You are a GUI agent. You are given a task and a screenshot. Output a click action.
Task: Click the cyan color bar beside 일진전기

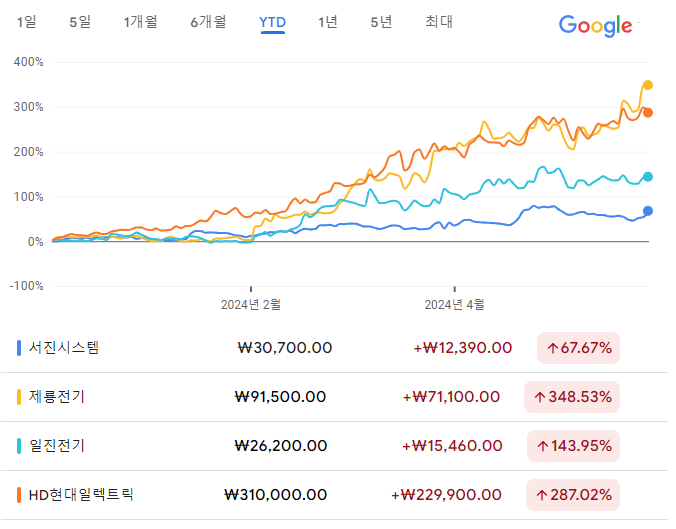point(19,446)
